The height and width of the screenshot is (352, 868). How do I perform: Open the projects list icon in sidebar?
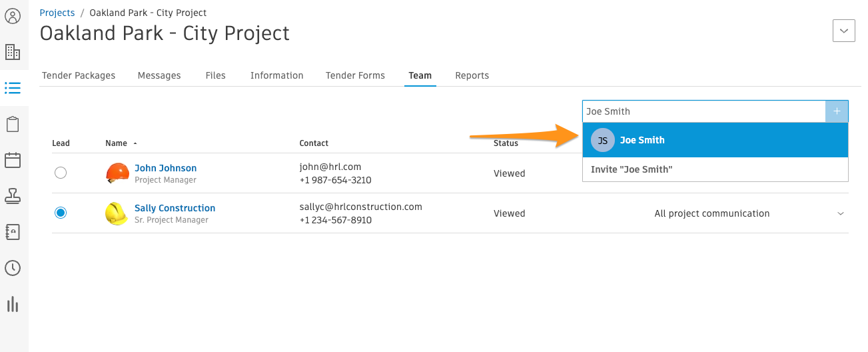click(x=13, y=88)
